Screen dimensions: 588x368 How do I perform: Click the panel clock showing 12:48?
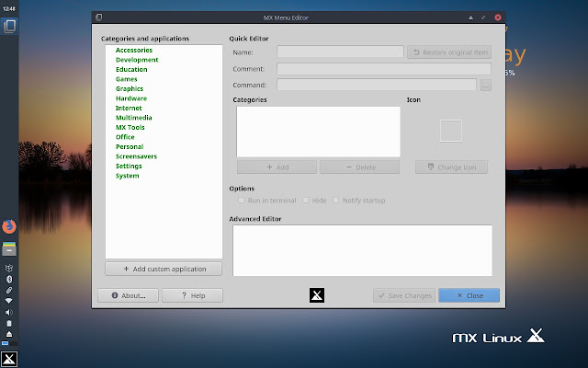coord(9,8)
